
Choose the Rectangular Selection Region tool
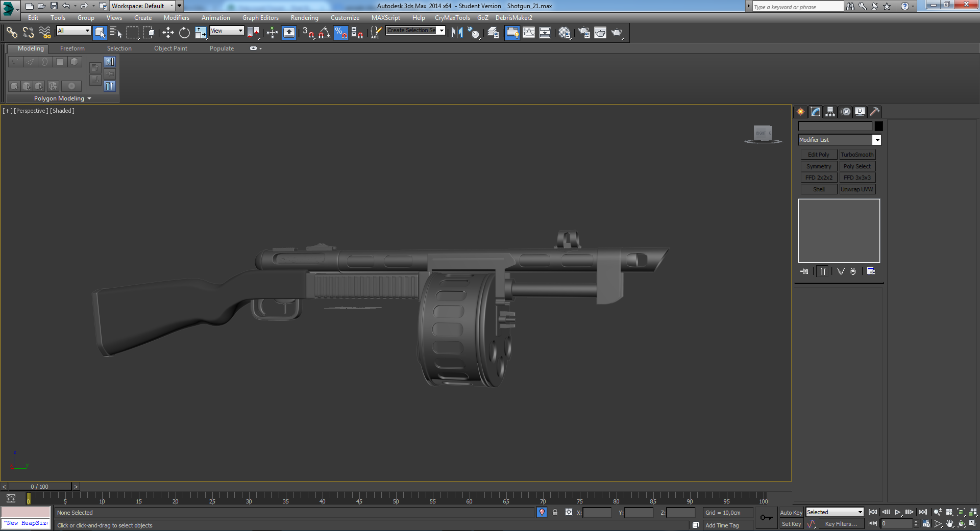[133, 33]
